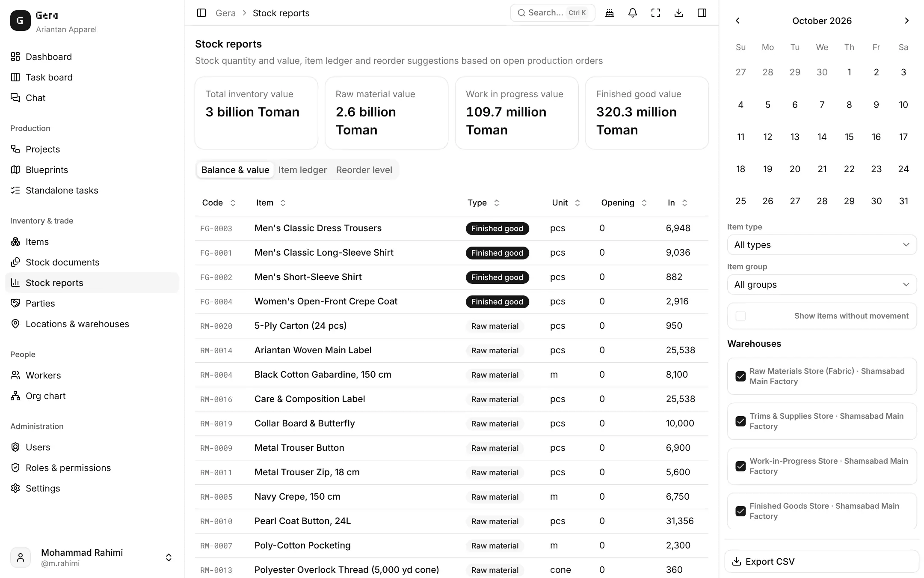Viewport: 924px width, 578px height.
Task: Open Chat in sidebar
Action: tap(92, 98)
